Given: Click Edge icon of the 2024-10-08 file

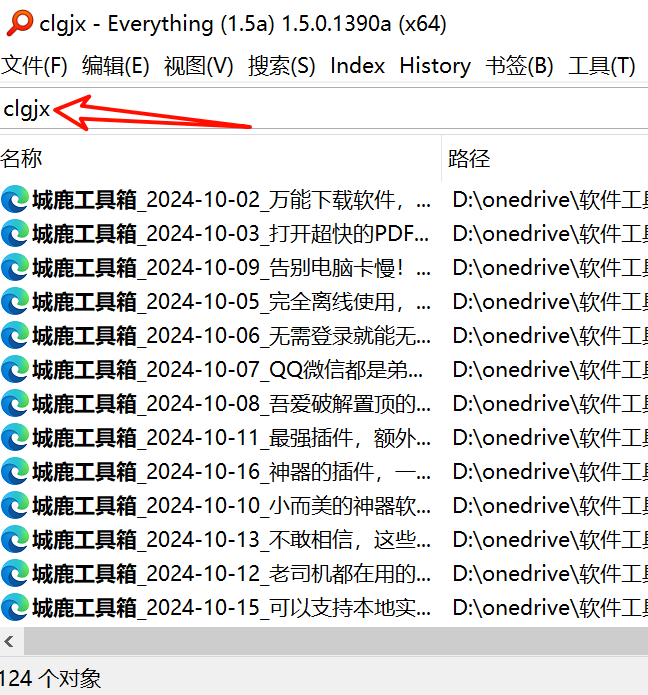Looking at the screenshot, I should [x=16, y=404].
